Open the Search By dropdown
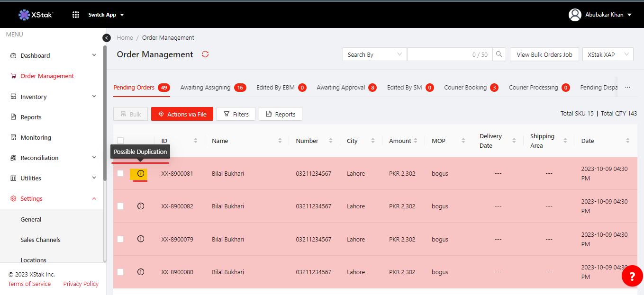 click(374, 54)
